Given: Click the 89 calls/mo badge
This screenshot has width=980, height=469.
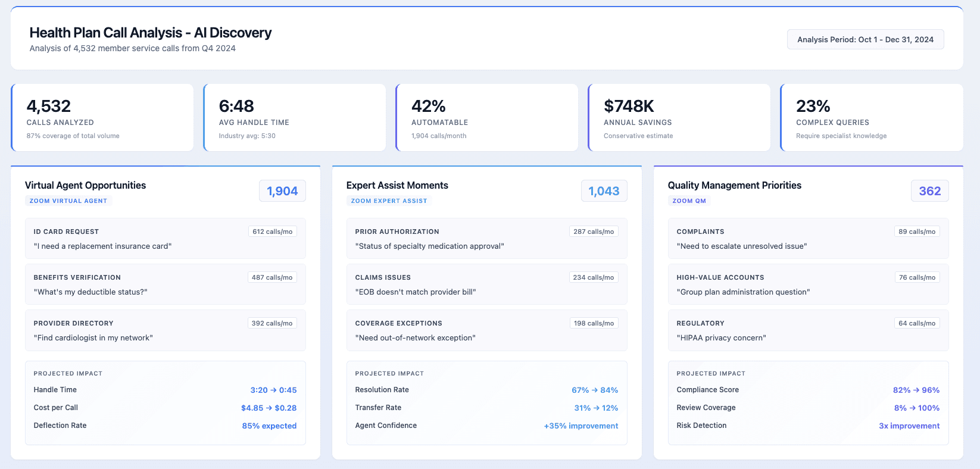Looking at the screenshot, I should tap(917, 232).
